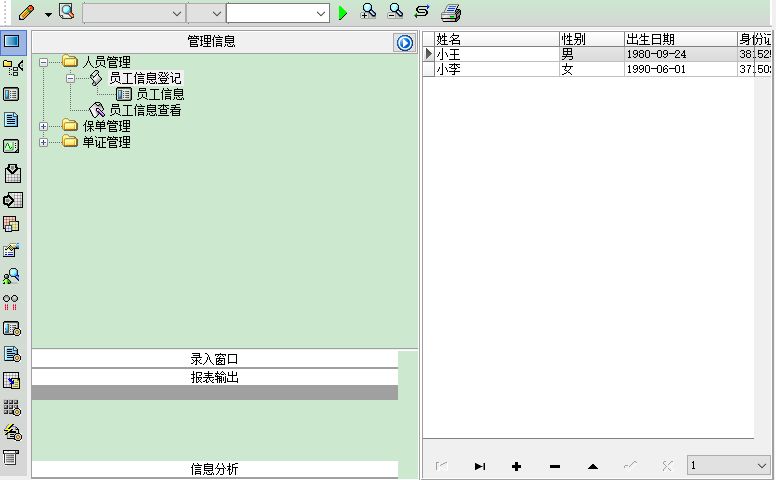Delete record with minus button
Screen dimensions: 776x480
point(555,466)
